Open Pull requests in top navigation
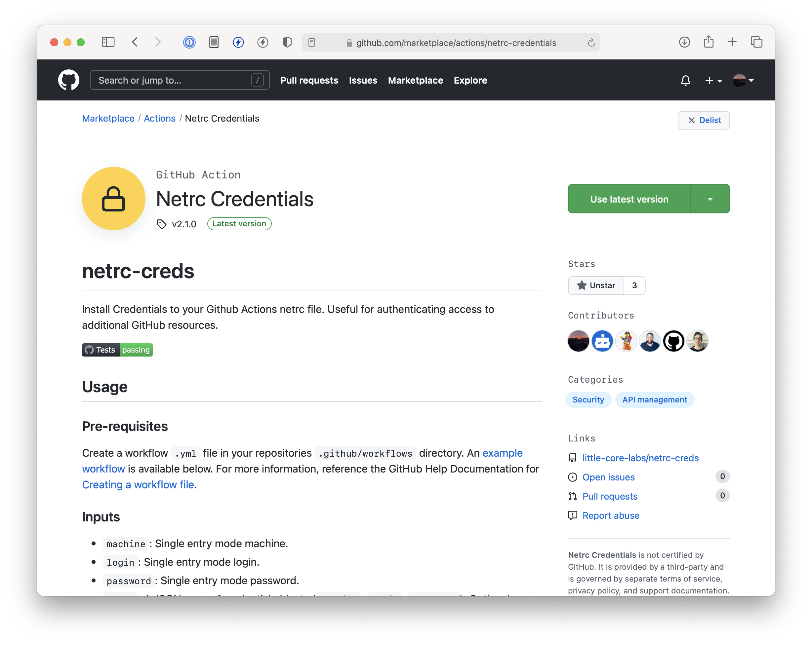This screenshot has height=645, width=812. [x=309, y=80]
